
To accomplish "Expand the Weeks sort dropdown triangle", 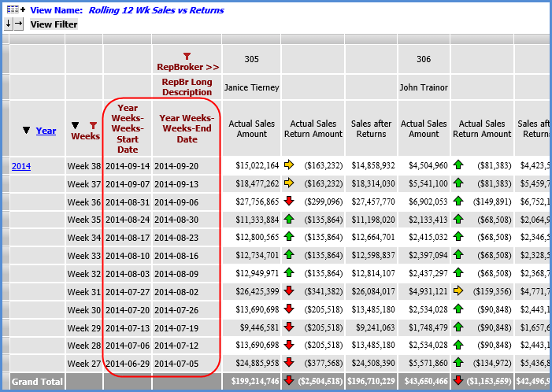I will [x=76, y=124].
